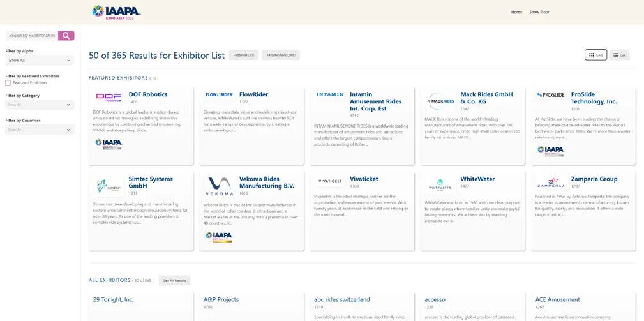This screenshot has width=644, height=321.
Task: Click the Filter by Category label
Action: 22,96
